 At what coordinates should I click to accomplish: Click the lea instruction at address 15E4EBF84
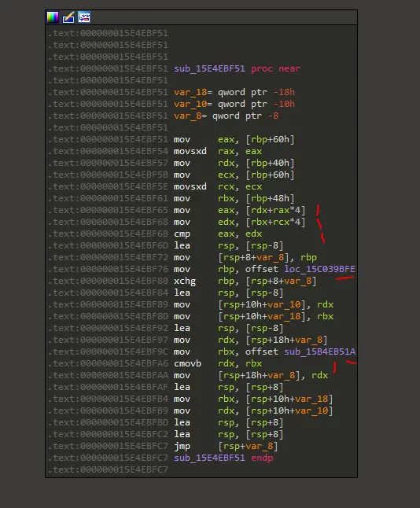pos(228,293)
